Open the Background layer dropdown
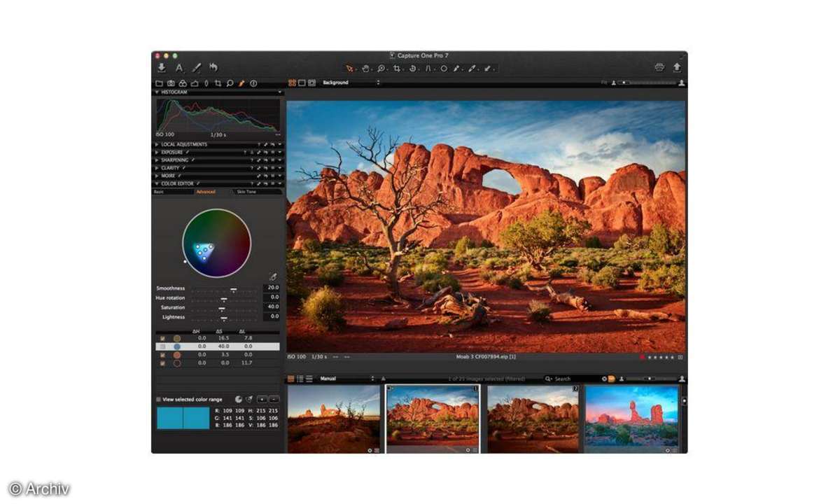Image resolution: width=840 pixels, height=504 pixels. click(351, 83)
